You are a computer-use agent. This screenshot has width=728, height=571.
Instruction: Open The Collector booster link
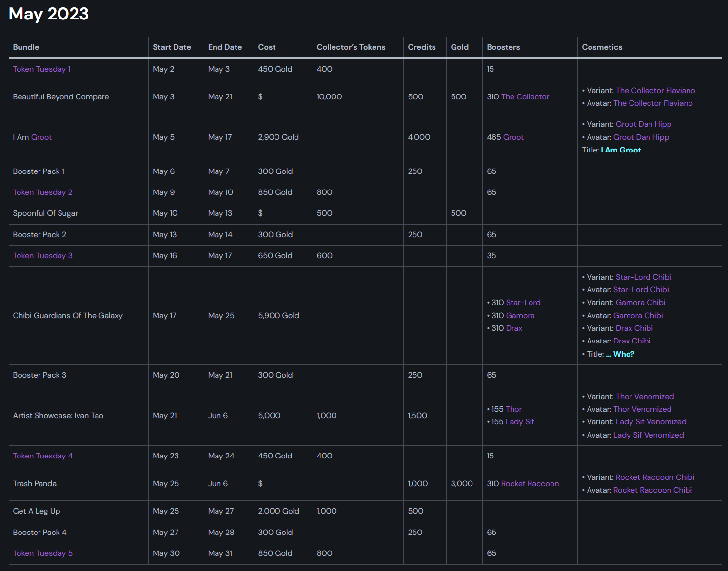click(x=525, y=97)
